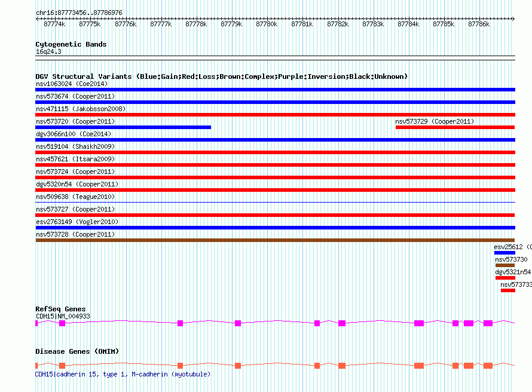Select the nsv573720 (Cooper2011) short blue bar
The width and height of the screenshot is (532, 392).
123,127
